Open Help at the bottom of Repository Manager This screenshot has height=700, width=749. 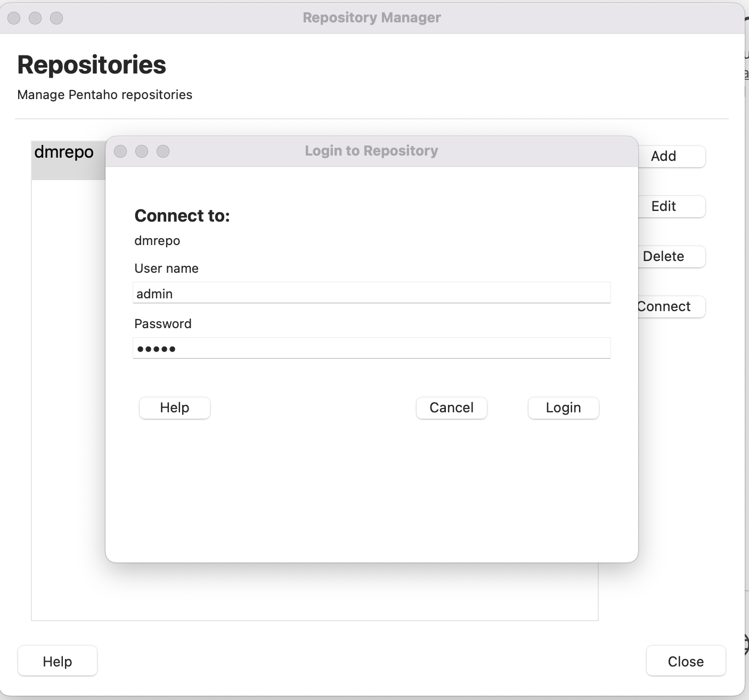[58, 661]
